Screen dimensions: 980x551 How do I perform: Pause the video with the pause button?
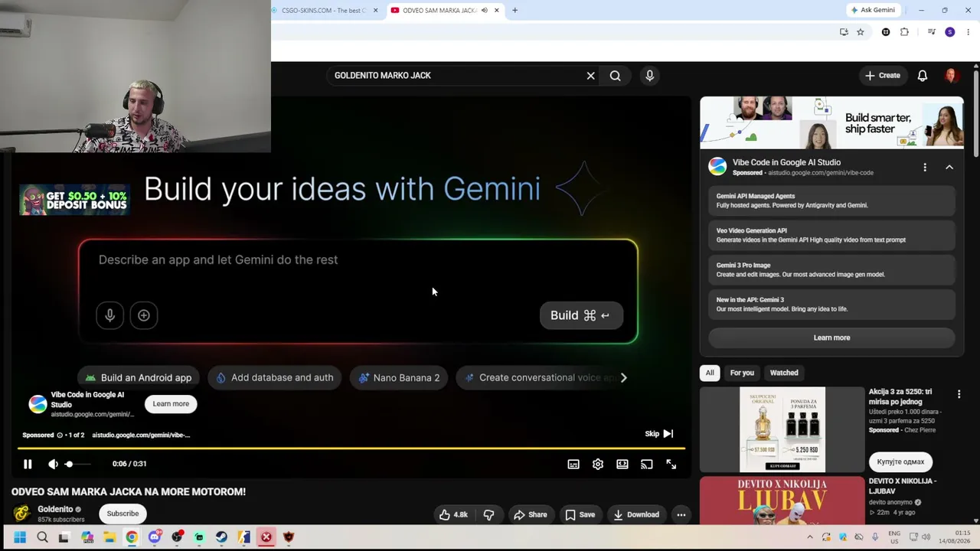[28, 464]
